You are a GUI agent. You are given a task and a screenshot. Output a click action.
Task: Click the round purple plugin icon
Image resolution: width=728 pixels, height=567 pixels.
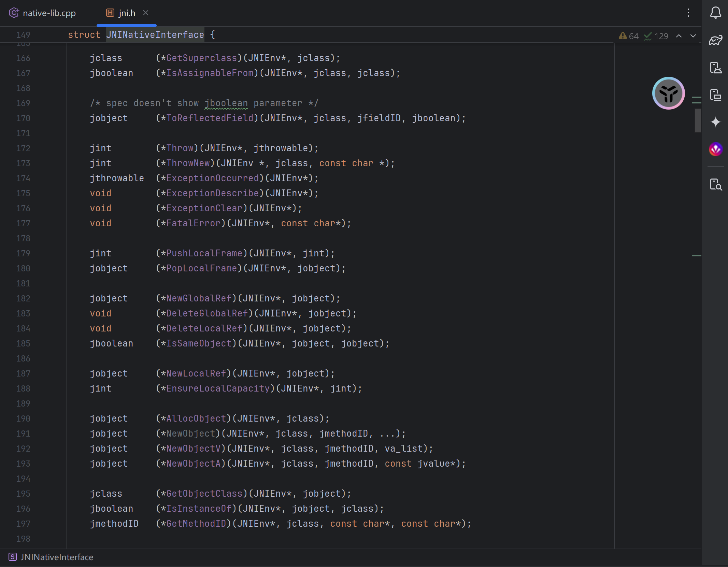coord(715,149)
